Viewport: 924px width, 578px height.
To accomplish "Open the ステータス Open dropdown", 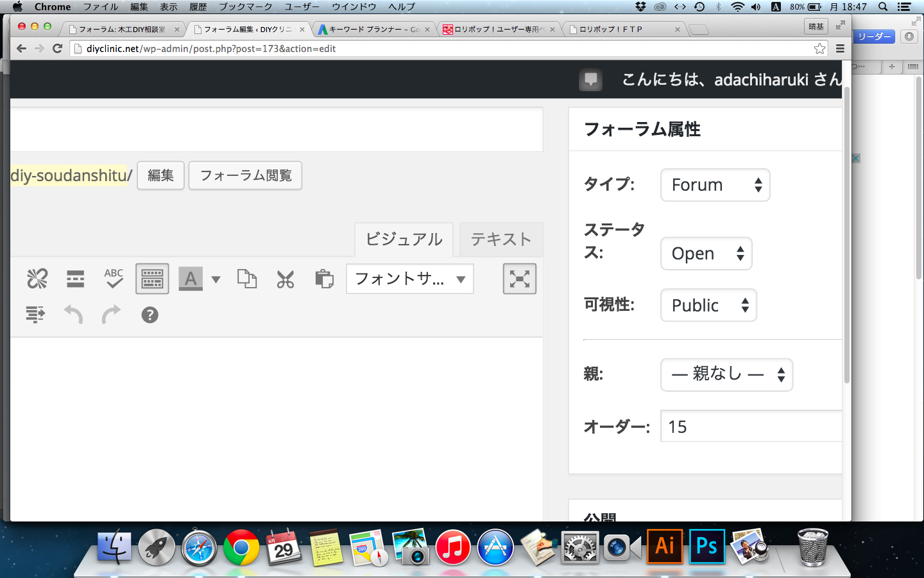I will pos(706,254).
